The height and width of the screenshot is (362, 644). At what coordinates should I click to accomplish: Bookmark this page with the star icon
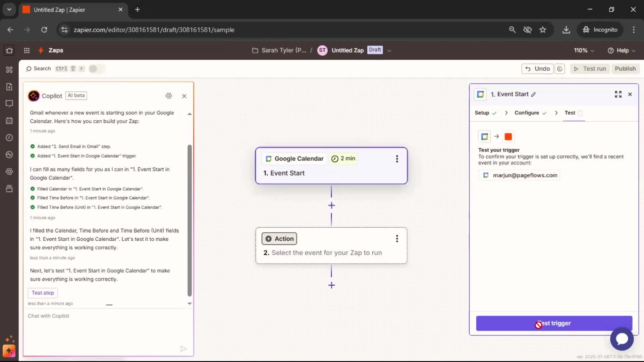543,30
